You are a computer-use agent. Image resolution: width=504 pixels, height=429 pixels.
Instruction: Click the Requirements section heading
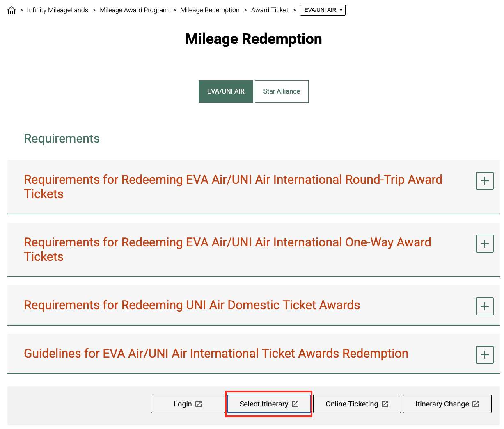tap(62, 139)
